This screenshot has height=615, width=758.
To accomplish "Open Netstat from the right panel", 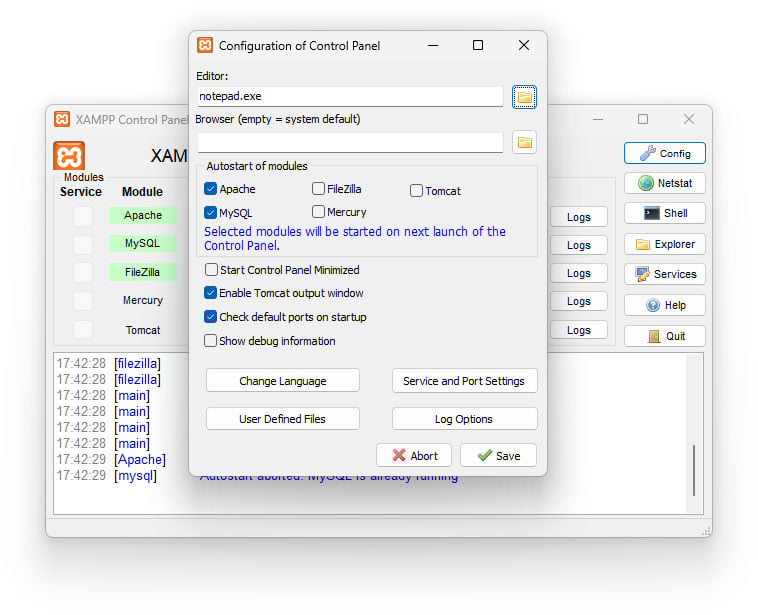I will tap(665, 183).
